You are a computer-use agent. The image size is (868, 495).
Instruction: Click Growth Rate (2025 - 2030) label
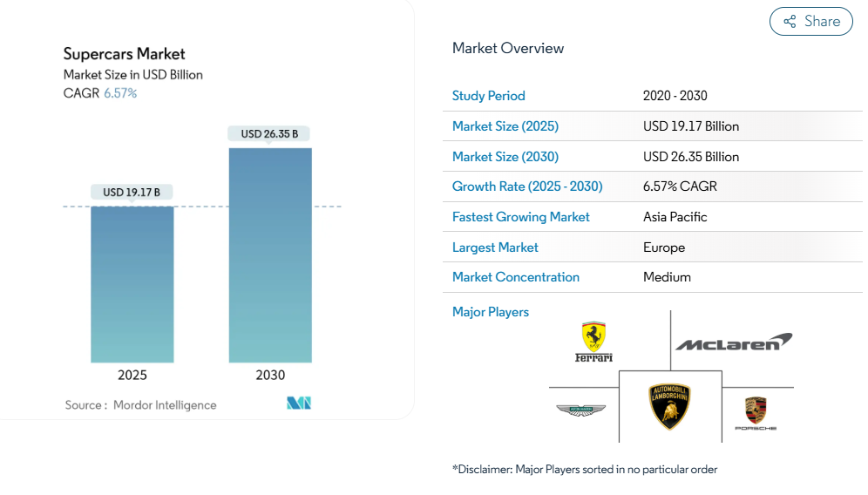click(x=526, y=186)
